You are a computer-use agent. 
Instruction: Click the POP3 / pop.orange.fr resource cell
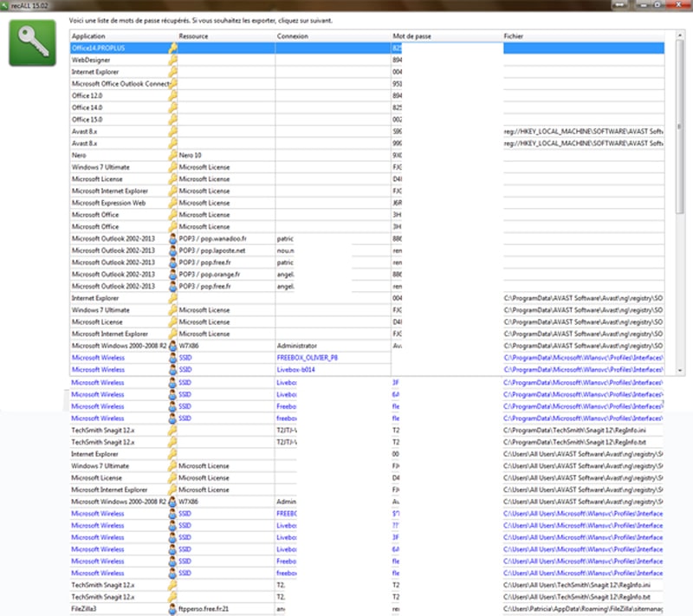(x=209, y=275)
